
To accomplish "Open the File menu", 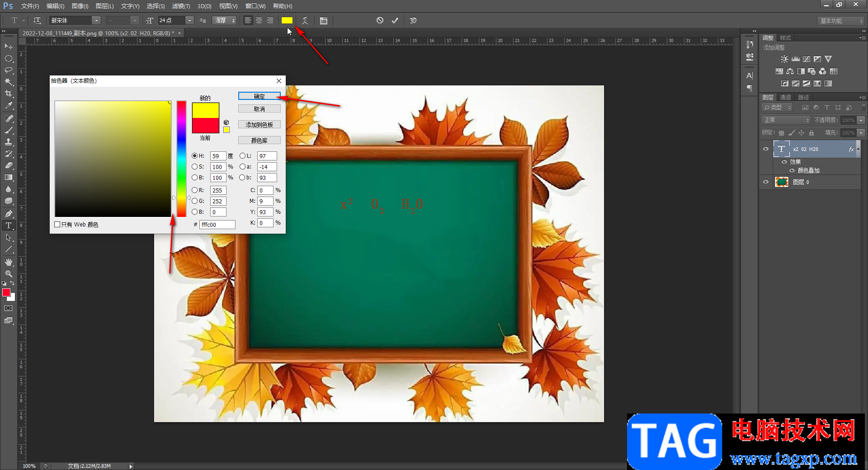I will (30, 6).
